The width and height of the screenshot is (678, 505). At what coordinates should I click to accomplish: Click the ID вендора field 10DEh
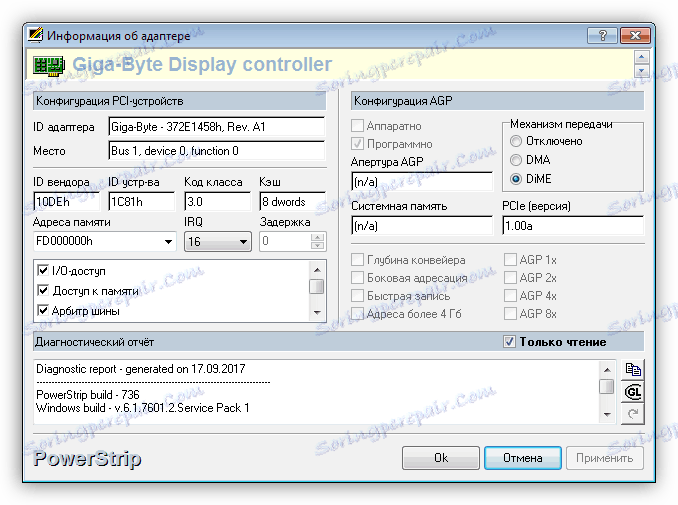coord(67,202)
